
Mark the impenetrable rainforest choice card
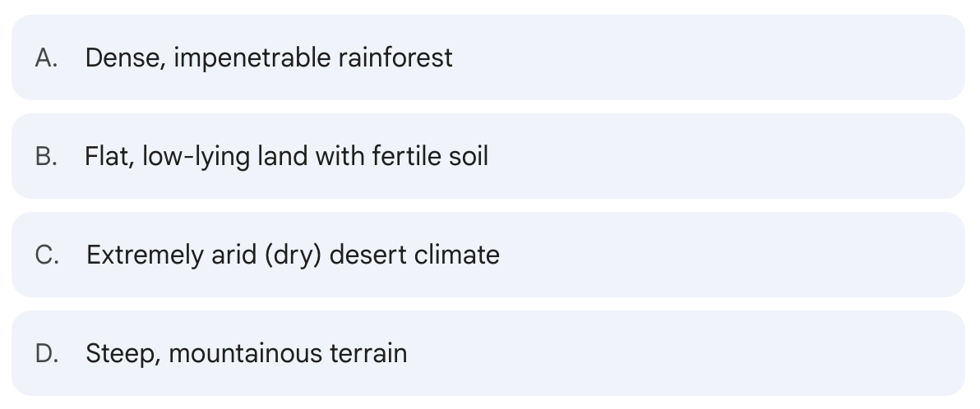point(488,57)
